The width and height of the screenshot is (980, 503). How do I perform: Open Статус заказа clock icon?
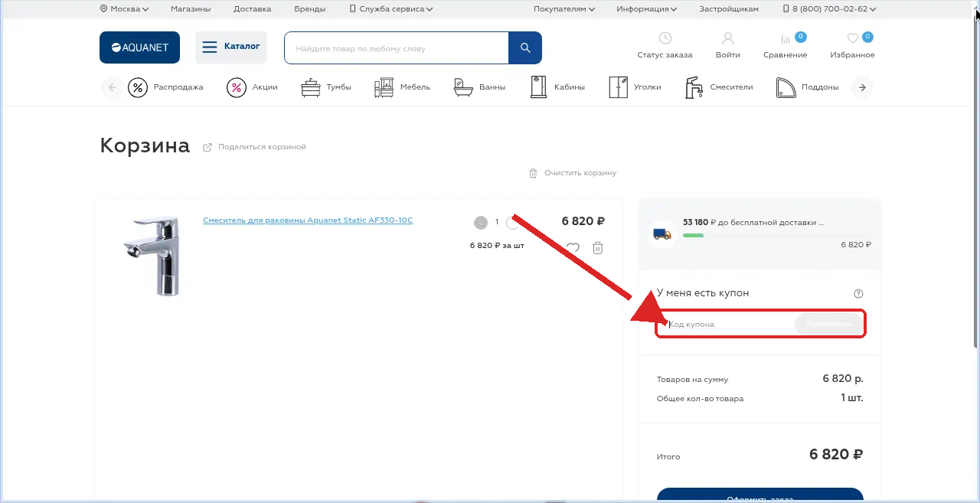click(665, 38)
